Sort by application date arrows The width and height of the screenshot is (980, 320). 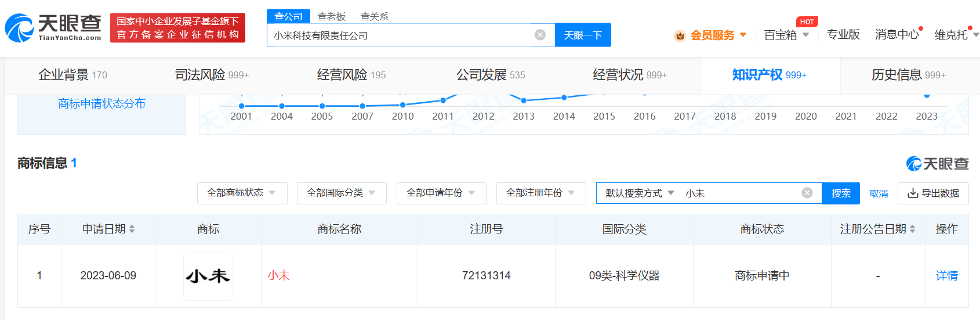tap(132, 229)
